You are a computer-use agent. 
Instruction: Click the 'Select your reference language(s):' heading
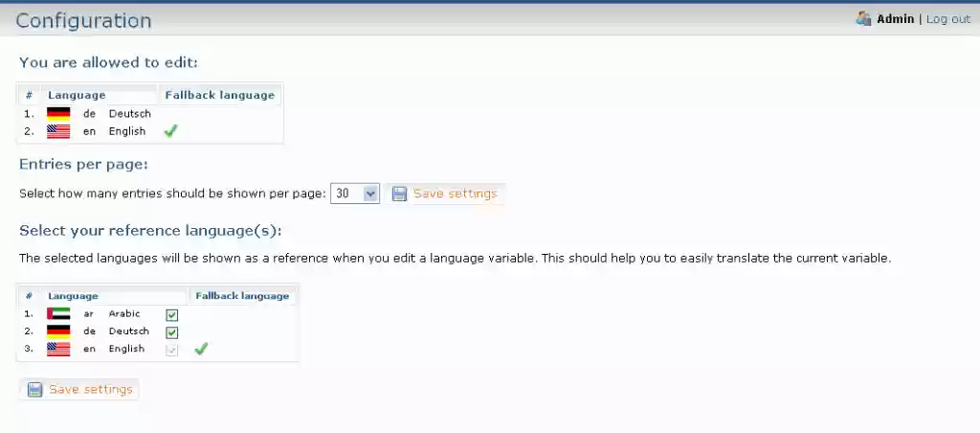click(x=150, y=231)
